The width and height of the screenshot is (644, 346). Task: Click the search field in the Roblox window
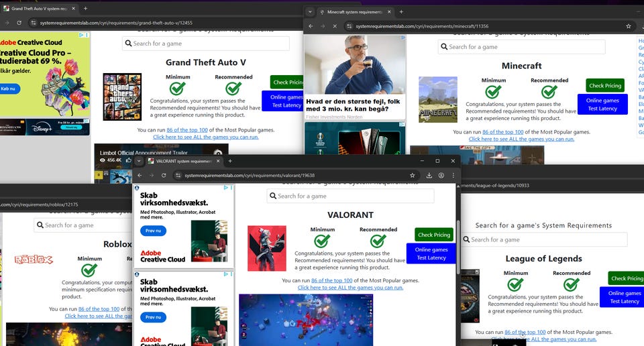pyautogui.click(x=83, y=225)
